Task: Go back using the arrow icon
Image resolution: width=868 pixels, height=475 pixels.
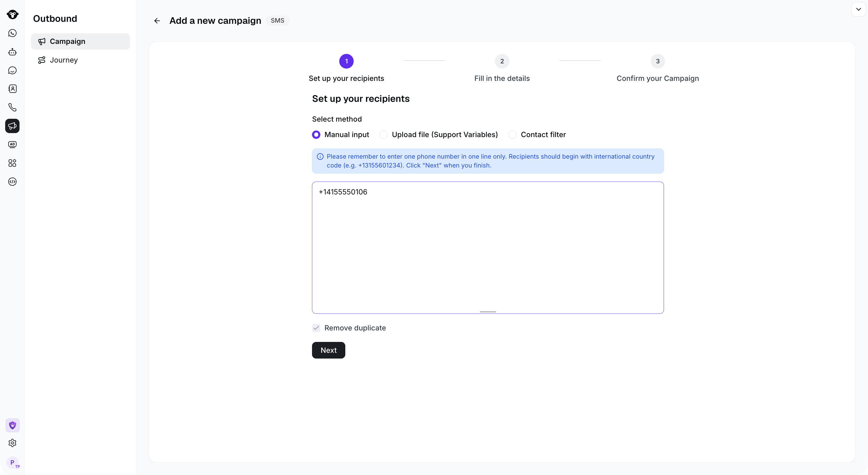Action: pyautogui.click(x=157, y=21)
